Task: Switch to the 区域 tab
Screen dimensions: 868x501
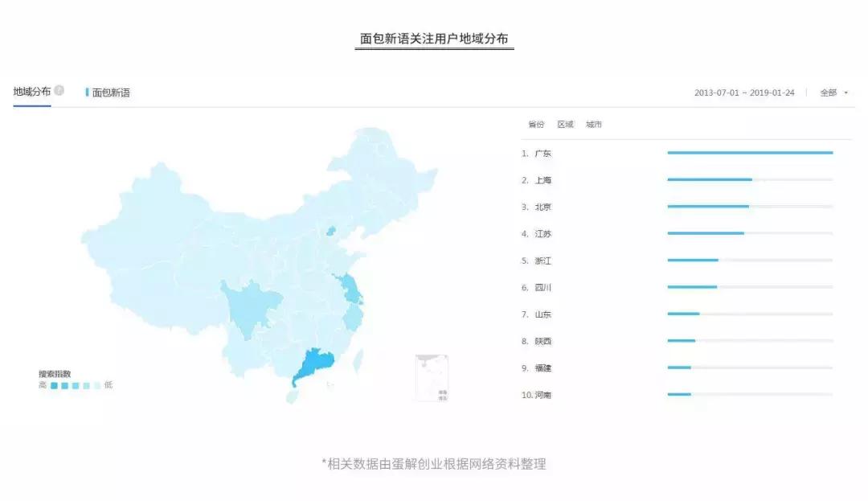Action: coord(565,125)
